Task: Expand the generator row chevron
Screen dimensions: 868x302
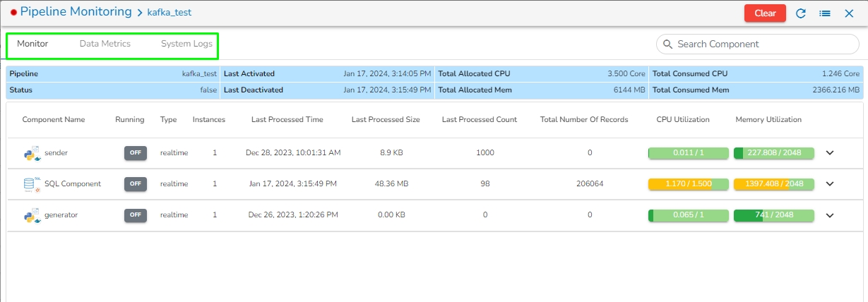Action: [830, 215]
